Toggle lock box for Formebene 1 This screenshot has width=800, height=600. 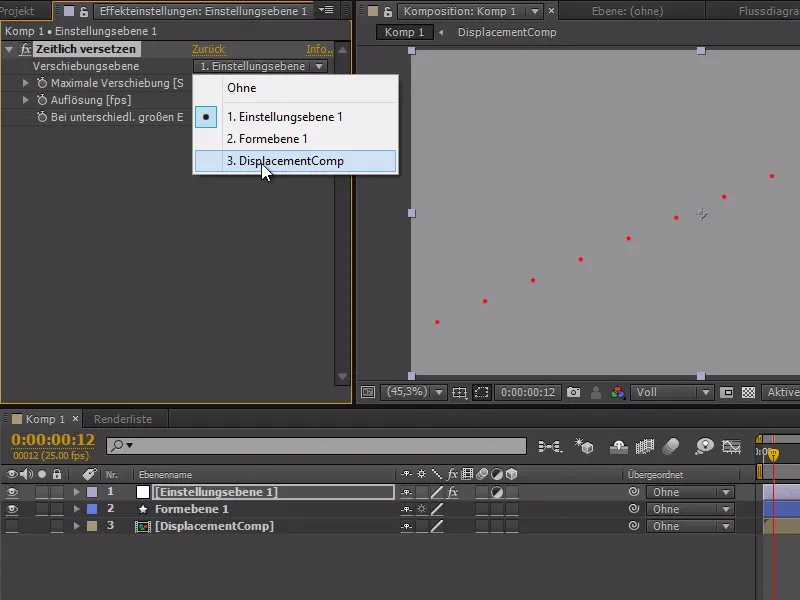[x=57, y=509]
